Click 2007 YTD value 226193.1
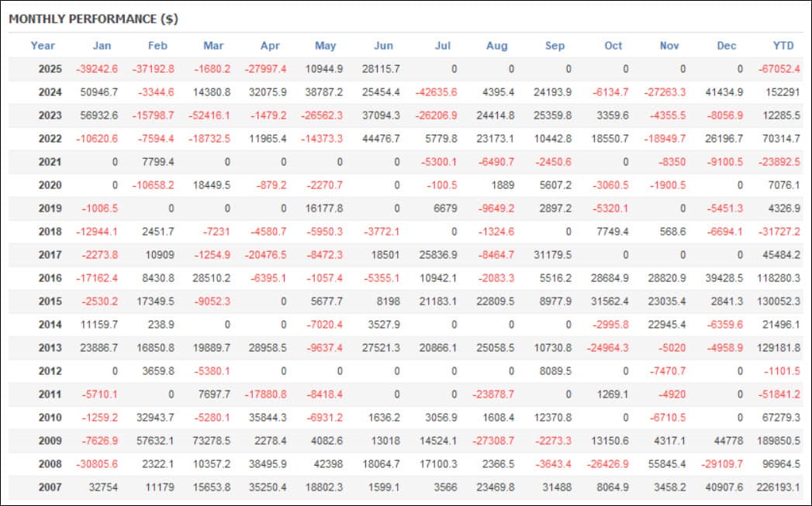The width and height of the screenshot is (812, 506). (779, 487)
